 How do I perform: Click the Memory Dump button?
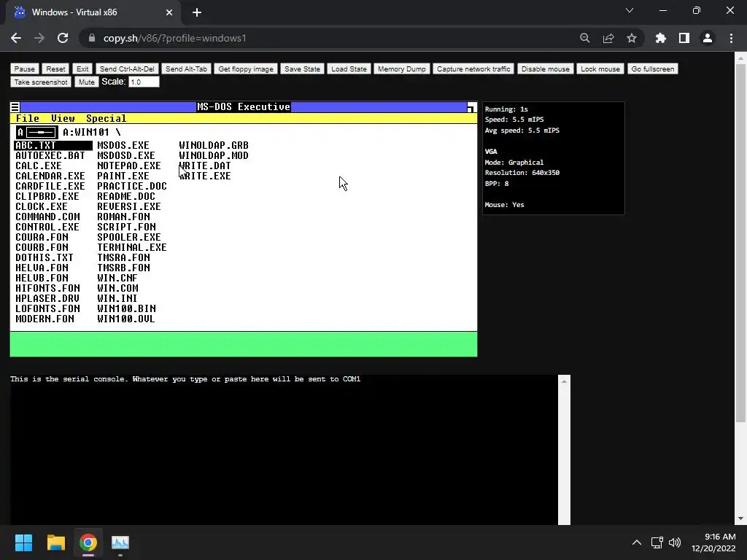point(402,69)
